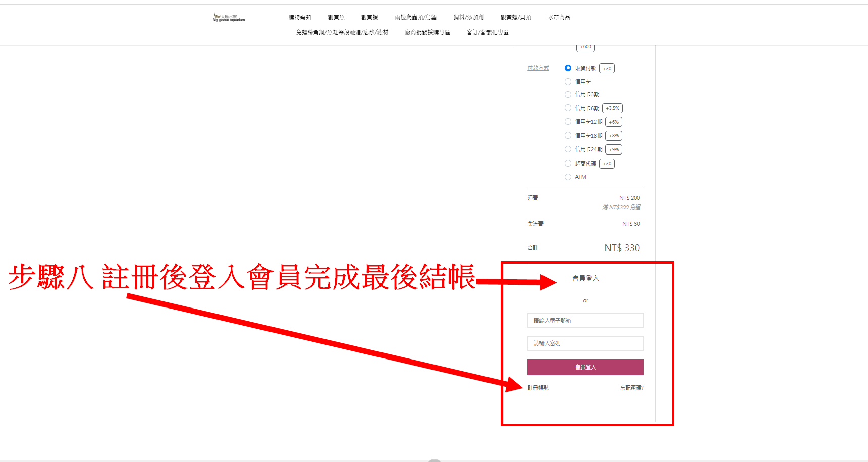Select the 超商代碼 payment option
The height and width of the screenshot is (462, 868).
pyautogui.click(x=568, y=164)
